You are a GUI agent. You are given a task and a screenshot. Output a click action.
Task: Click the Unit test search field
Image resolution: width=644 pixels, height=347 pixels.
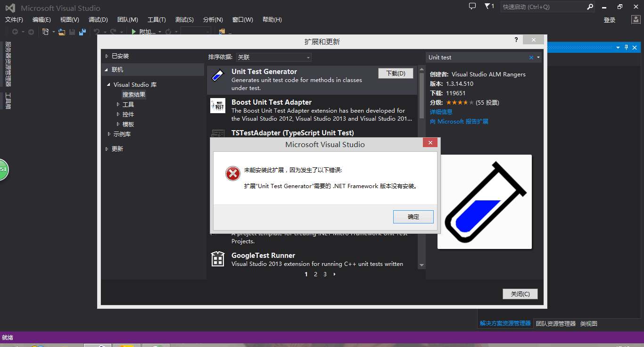tap(476, 58)
